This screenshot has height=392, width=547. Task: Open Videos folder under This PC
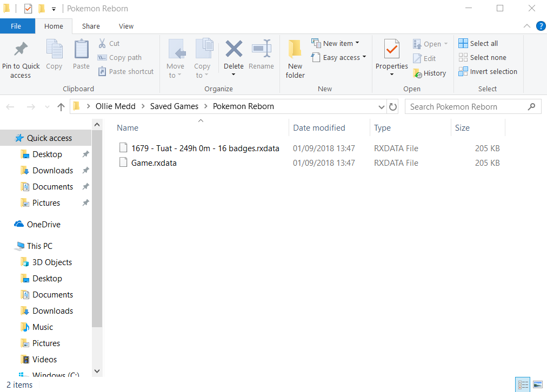click(44, 360)
